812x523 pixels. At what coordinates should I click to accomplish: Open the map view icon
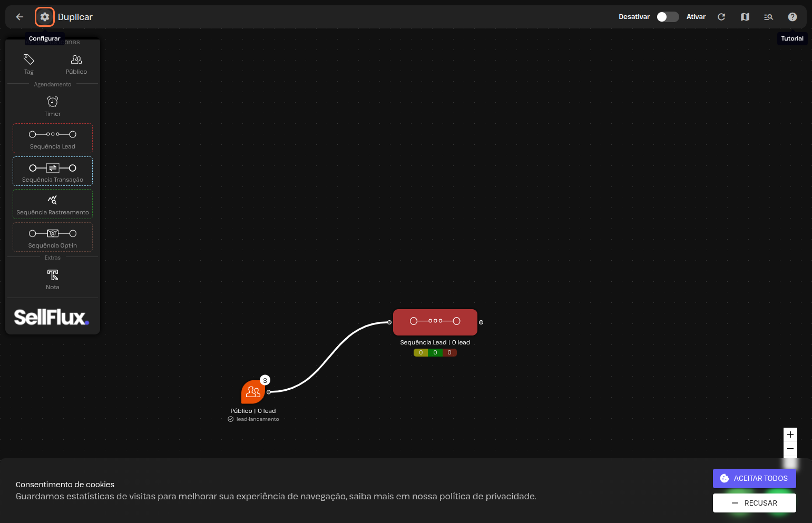click(745, 17)
